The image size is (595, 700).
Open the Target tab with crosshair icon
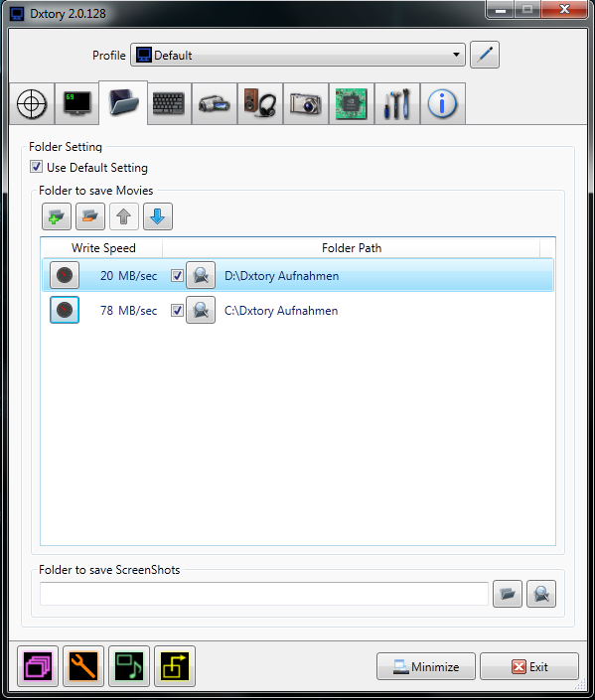(x=32, y=103)
